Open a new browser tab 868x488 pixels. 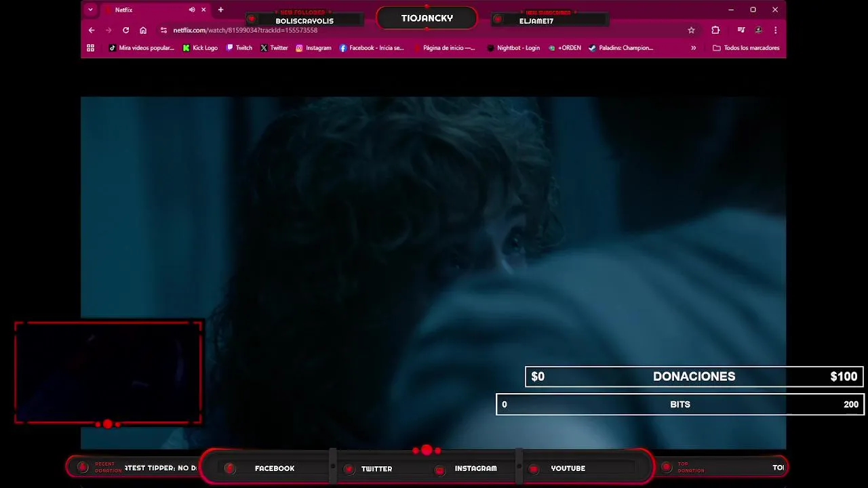220,10
